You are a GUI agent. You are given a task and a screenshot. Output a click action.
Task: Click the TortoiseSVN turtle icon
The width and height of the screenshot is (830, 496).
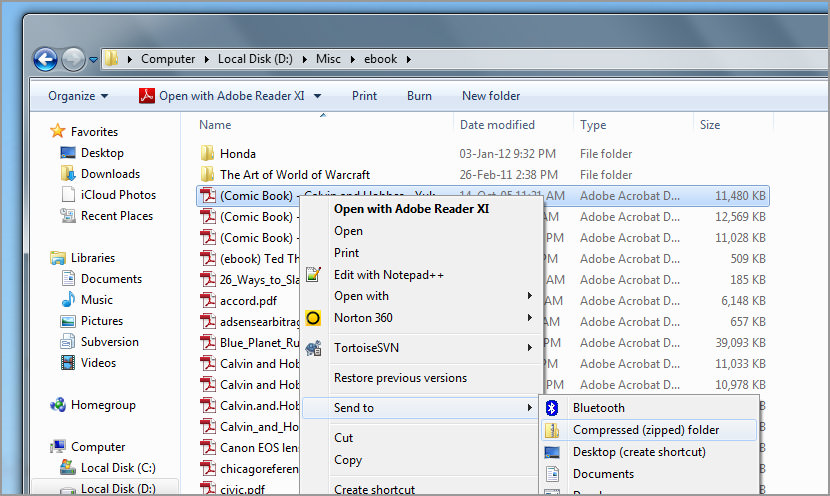(x=313, y=348)
